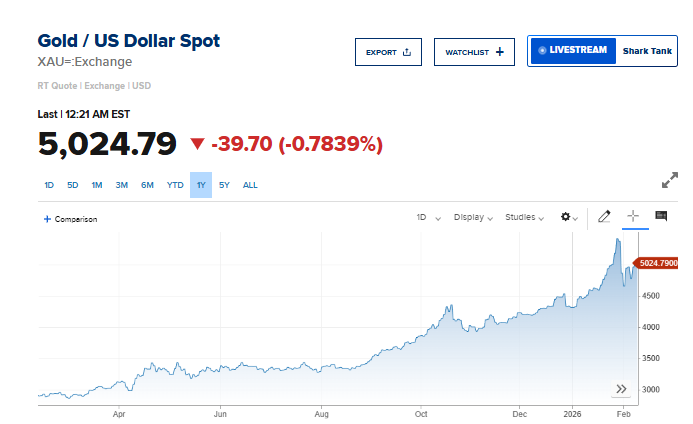Show the ALL time range

pos(250,185)
